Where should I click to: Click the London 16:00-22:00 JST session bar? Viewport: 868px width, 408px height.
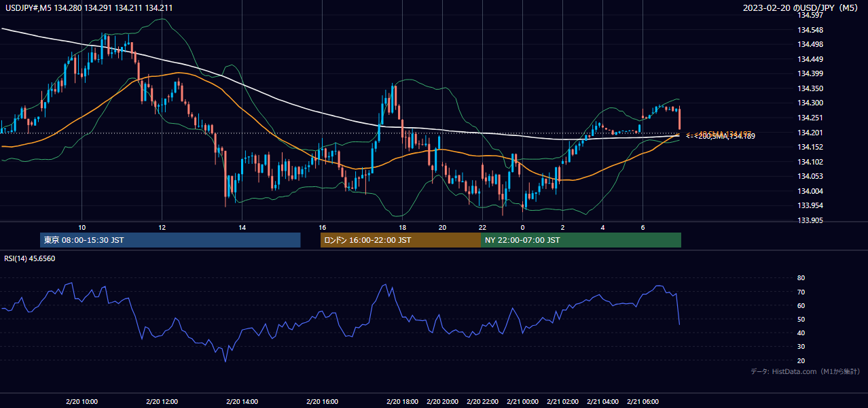(401, 240)
